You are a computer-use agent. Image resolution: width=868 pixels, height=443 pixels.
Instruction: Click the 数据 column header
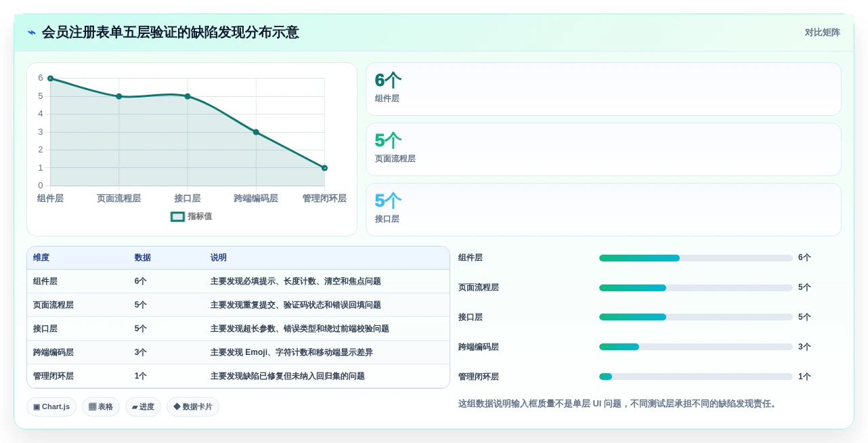tap(143, 258)
